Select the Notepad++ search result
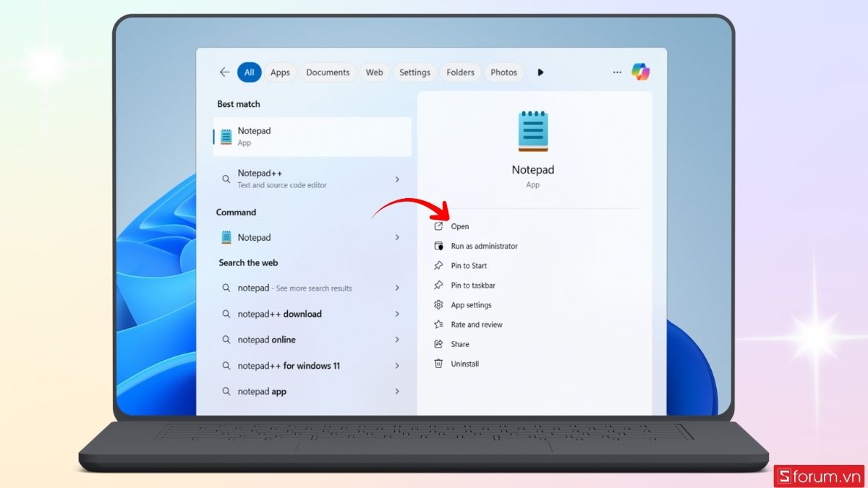The height and width of the screenshot is (488, 868). [x=312, y=179]
